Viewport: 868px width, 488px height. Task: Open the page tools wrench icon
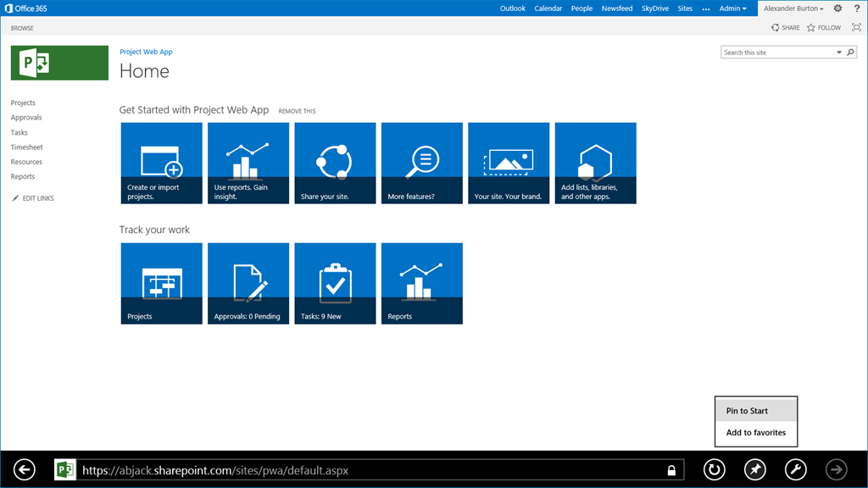pos(795,469)
